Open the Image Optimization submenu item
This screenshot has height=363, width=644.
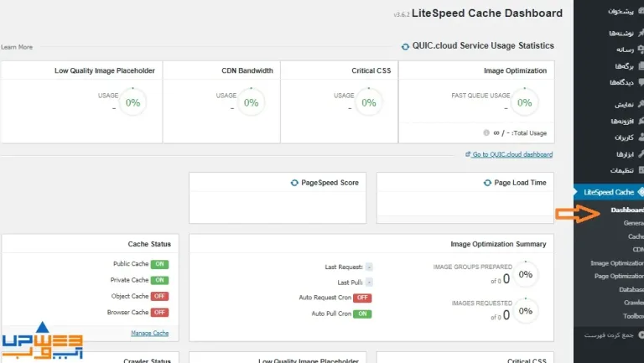tap(617, 262)
